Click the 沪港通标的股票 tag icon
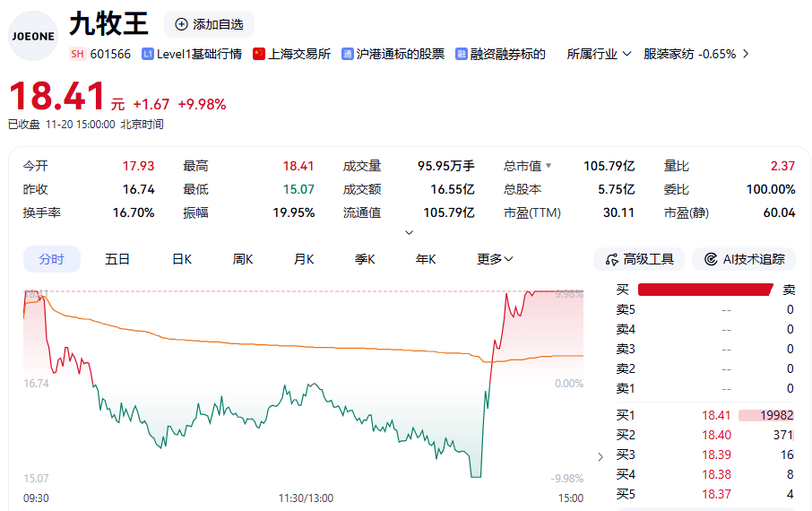This screenshot has height=511, width=812. click(x=348, y=54)
